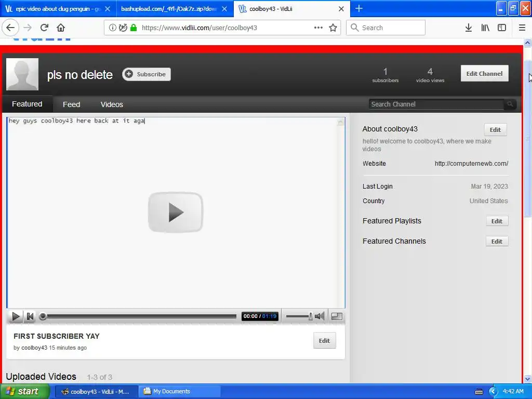Bookmark this page with the star
This screenshot has width=532, height=399.
[x=333, y=28]
